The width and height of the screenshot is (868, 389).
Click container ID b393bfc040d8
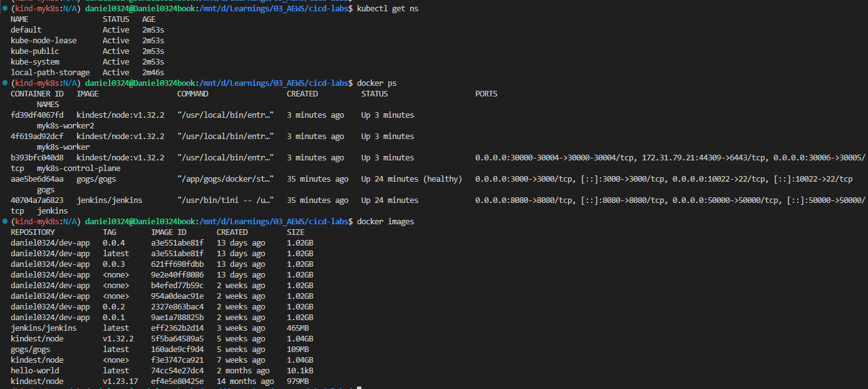[37, 158]
